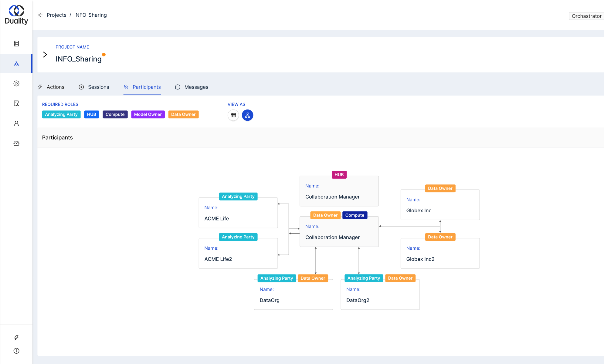Viewport: 604px width, 364px height.
Task: Click the Compute required role tag
Action: [x=115, y=114]
